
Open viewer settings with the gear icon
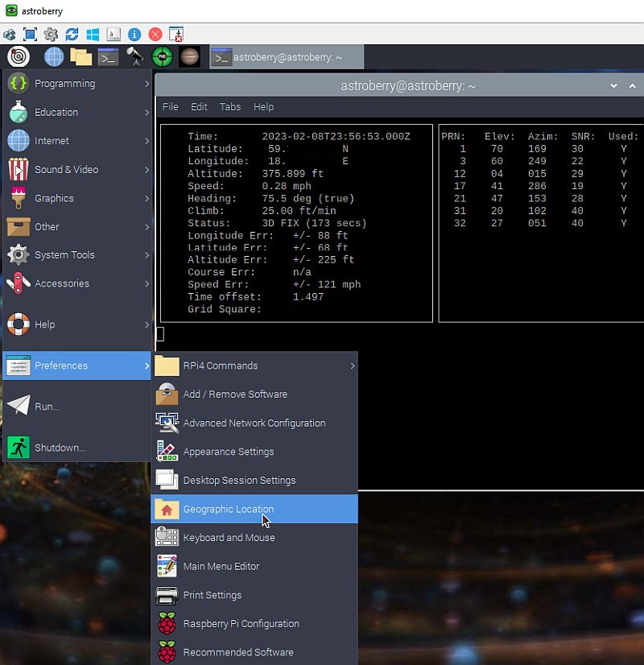51,34
